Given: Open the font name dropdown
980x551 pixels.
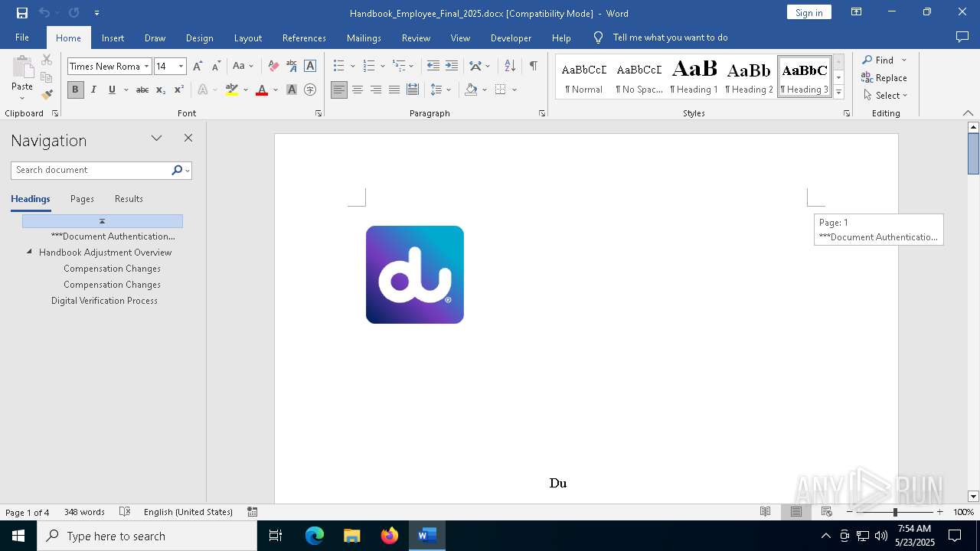Looking at the screenshot, I should tap(146, 67).
